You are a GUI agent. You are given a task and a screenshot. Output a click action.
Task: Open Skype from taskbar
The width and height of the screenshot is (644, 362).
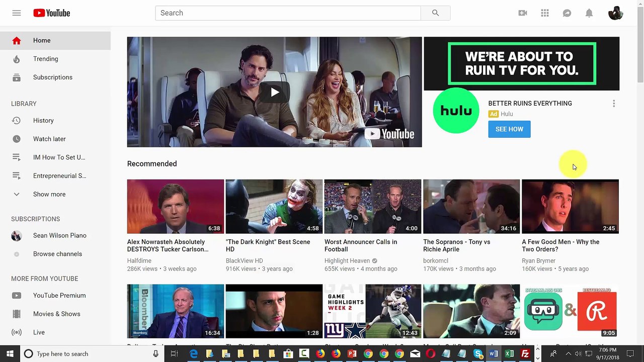tap(478, 354)
